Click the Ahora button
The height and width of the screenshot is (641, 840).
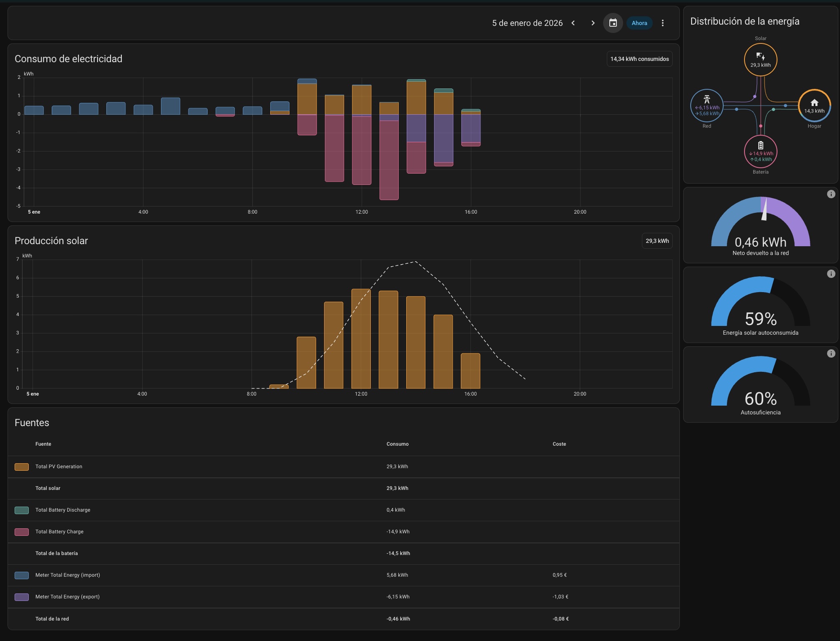pos(639,23)
